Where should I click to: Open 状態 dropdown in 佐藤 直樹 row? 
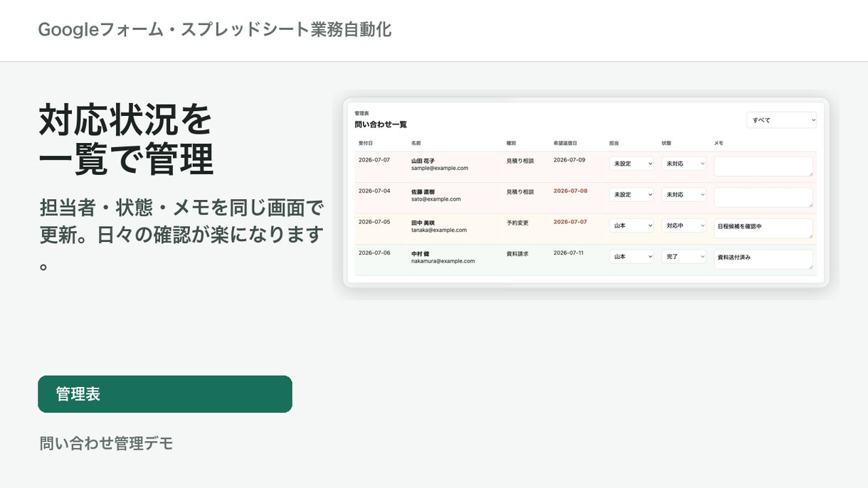click(684, 194)
